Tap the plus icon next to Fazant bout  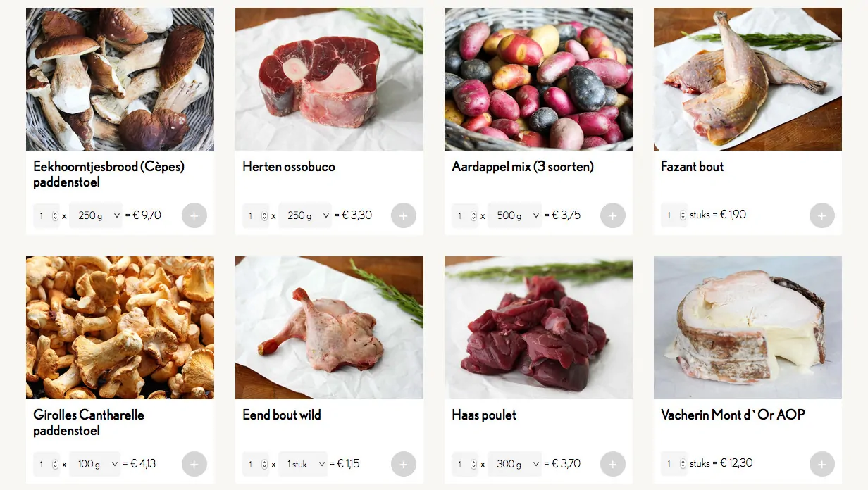tap(822, 215)
